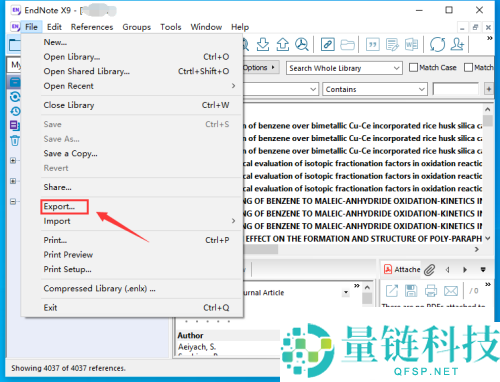Screen dimensions: 500x382
Task: Go to the next reference arrow
Action: point(465,270)
